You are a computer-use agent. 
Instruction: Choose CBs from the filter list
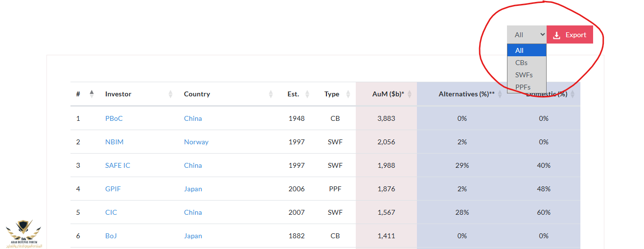click(527, 63)
